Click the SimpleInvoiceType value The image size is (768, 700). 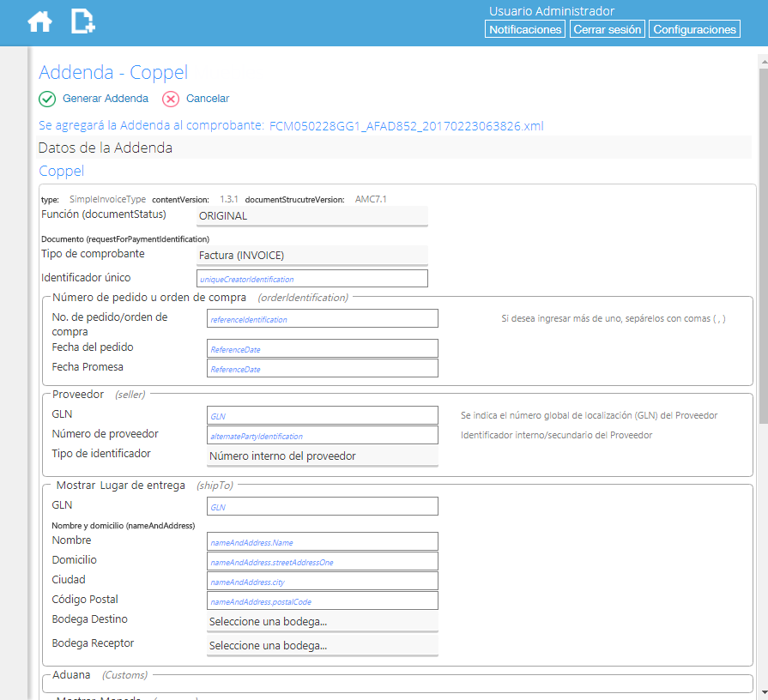108,199
